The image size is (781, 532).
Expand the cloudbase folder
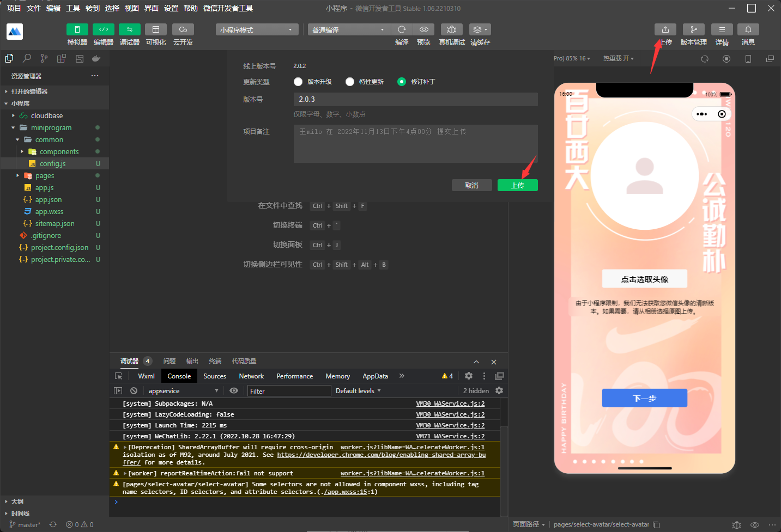[x=55, y=115]
